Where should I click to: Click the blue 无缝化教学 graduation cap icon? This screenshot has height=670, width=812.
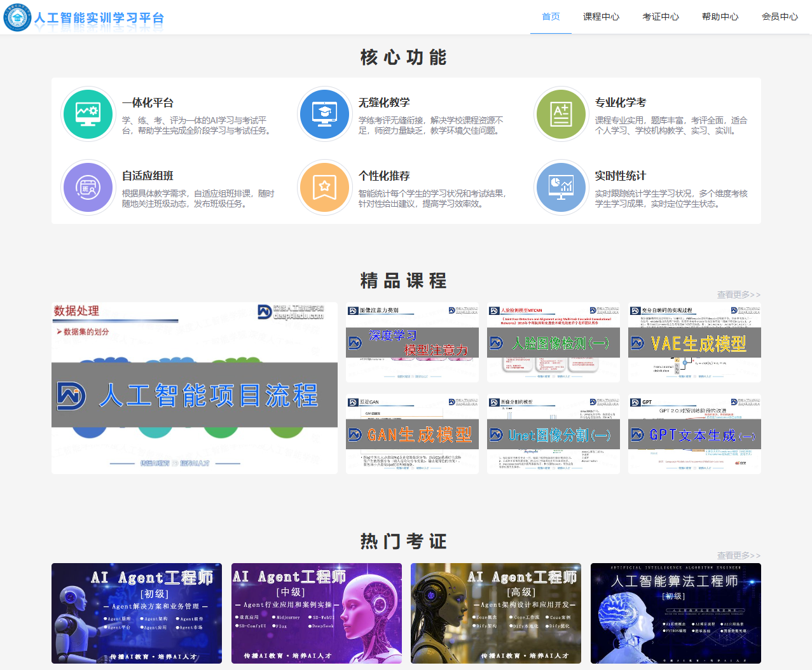click(x=325, y=115)
